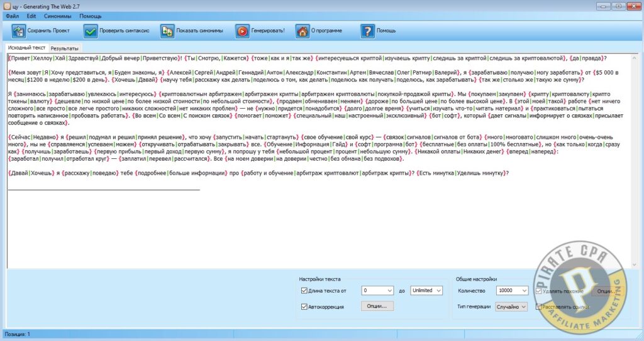Minimize the Generating The Web window
Viewport: 644px width, 341px height.
click(603, 6)
